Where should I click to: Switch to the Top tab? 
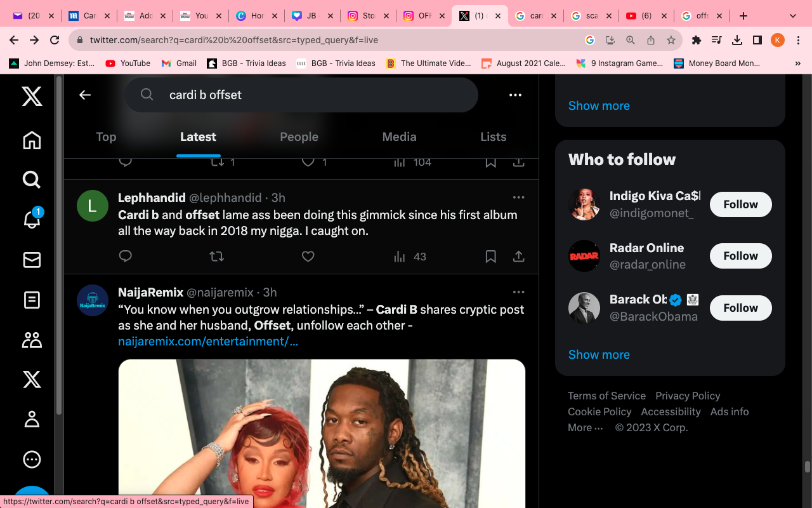pos(106,137)
